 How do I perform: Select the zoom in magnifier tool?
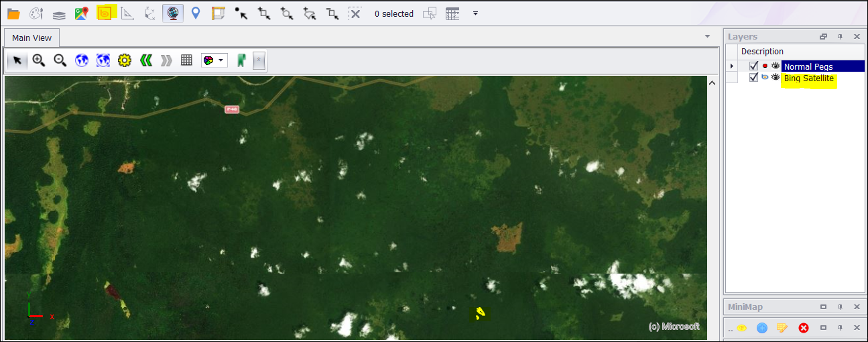39,60
